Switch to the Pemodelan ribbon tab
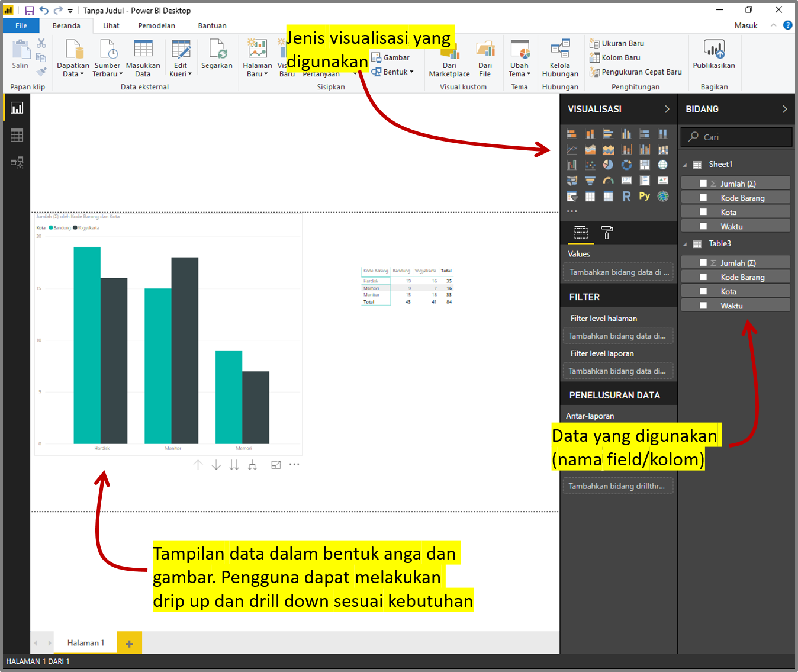Viewport: 798px width, 672px height. [156, 25]
